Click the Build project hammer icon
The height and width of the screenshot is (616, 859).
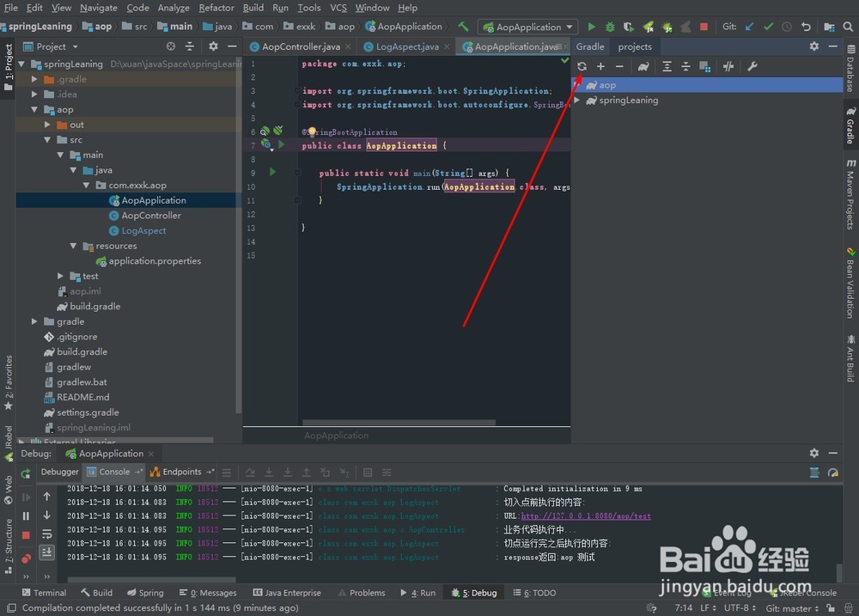(464, 27)
